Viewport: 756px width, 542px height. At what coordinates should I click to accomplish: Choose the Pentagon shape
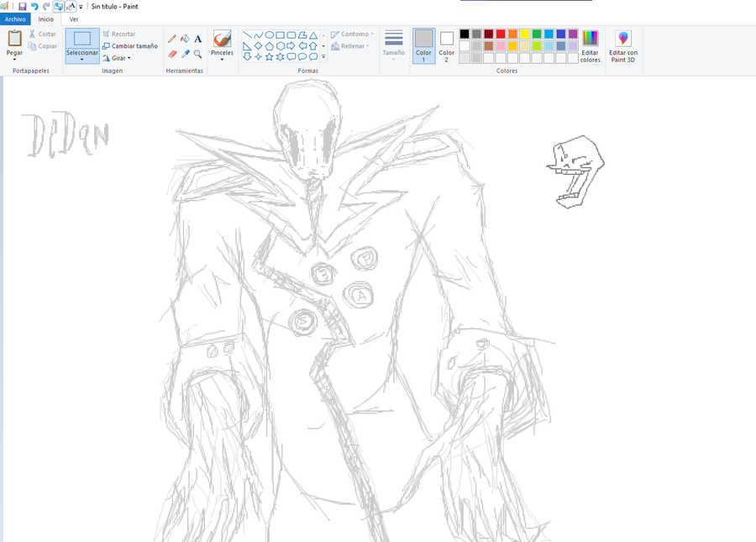pyautogui.click(x=270, y=46)
